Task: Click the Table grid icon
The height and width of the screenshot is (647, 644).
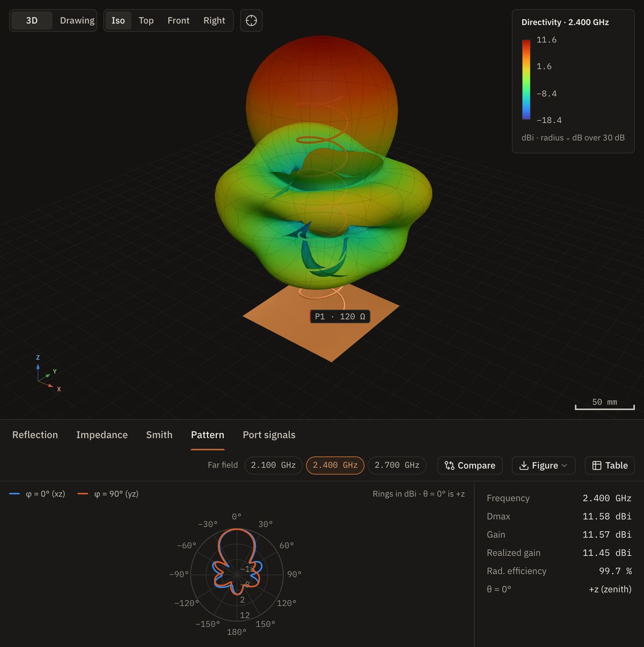Action: pos(597,466)
